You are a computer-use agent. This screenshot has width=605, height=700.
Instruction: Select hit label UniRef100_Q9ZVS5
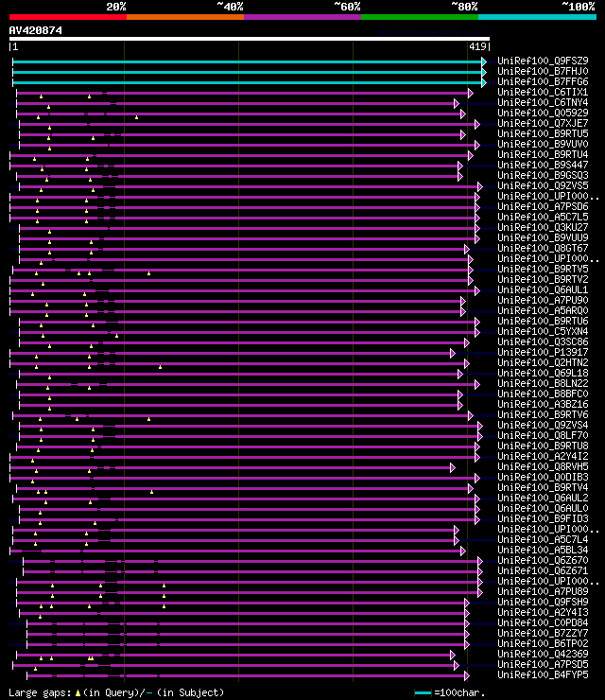pyautogui.click(x=543, y=185)
